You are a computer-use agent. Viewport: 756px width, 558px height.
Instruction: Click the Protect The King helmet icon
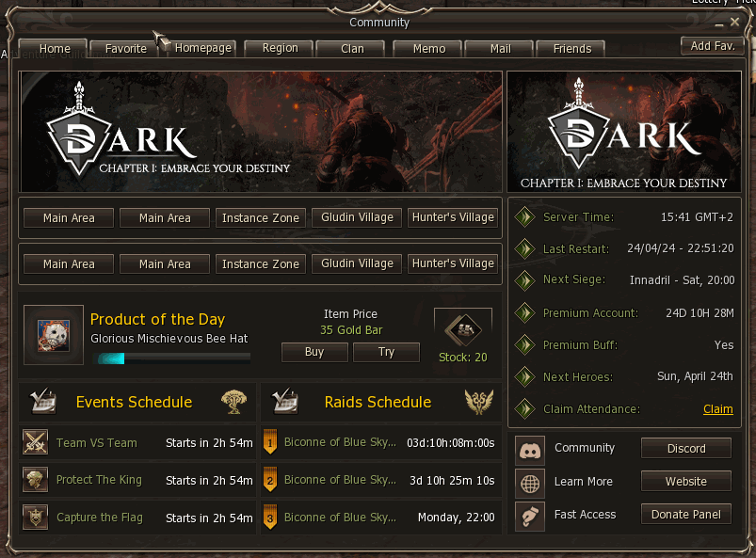(36, 480)
